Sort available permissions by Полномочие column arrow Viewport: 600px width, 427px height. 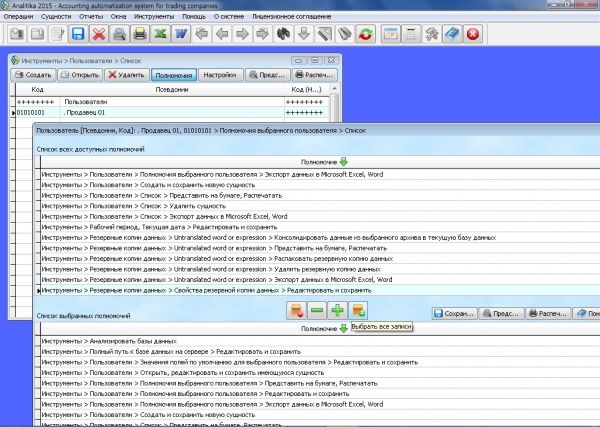[x=344, y=161]
